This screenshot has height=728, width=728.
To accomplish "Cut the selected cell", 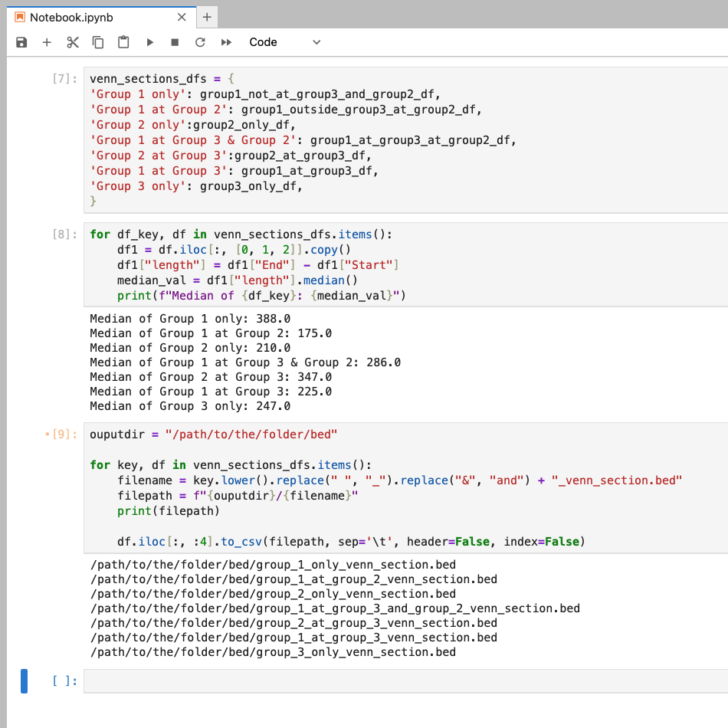I will point(72,42).
